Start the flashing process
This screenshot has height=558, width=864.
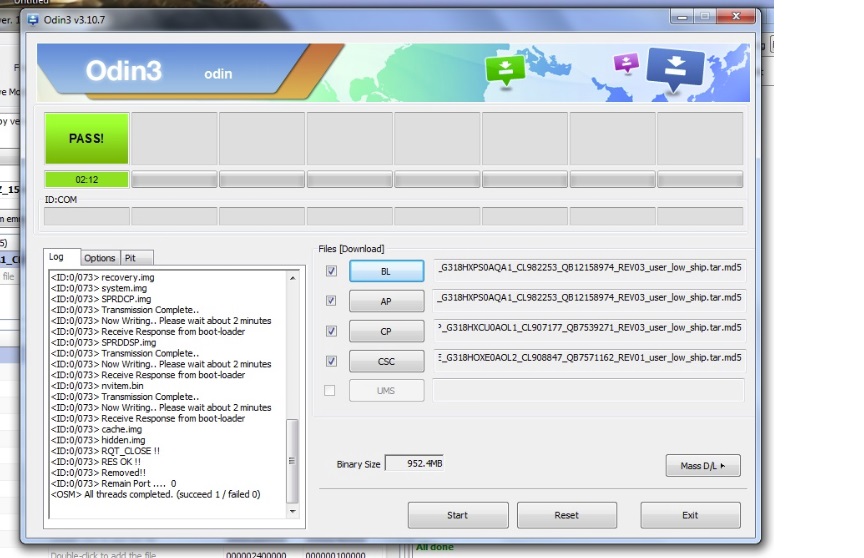point(457,515)
